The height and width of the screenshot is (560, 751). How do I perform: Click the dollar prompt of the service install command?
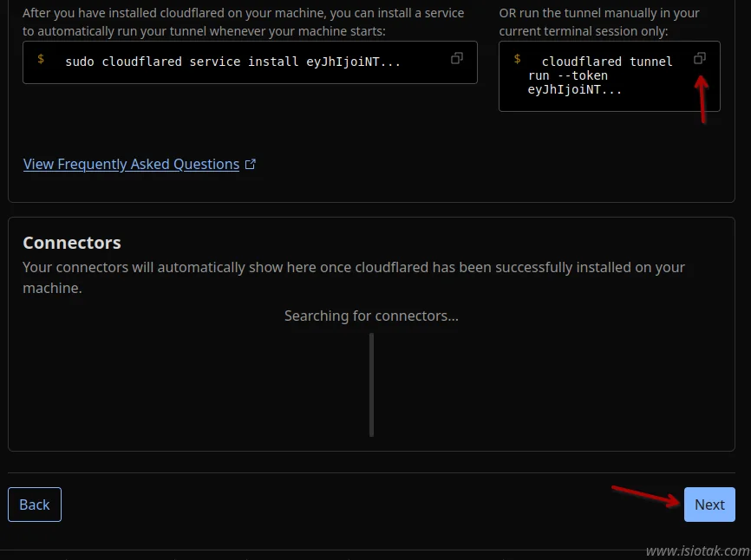pos(41,59)
